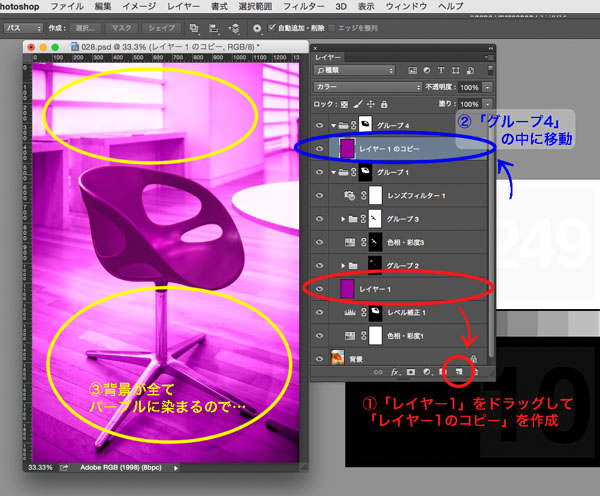Click the add layer style fx icon

pyautogui.click(x=396, y=371)
